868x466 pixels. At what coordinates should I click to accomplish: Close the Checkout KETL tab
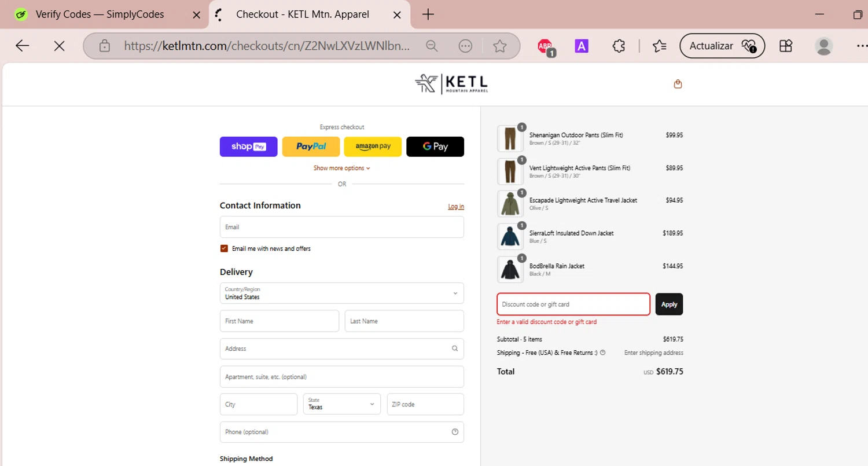397,15
